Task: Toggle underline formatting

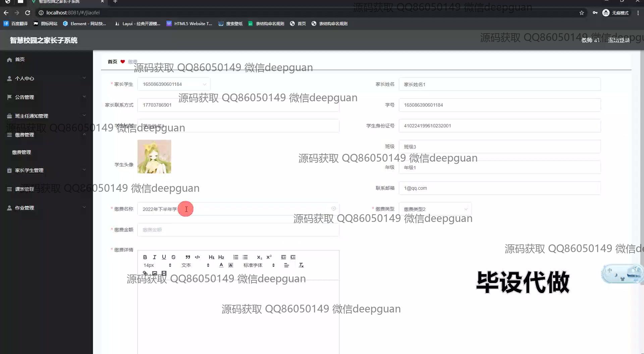Action: (x=164, y=257)
